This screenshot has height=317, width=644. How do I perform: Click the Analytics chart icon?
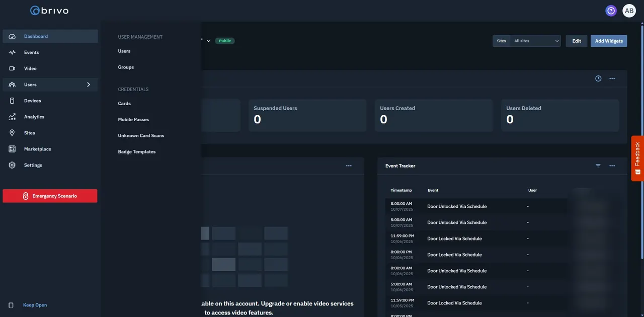tap(12, 117)
